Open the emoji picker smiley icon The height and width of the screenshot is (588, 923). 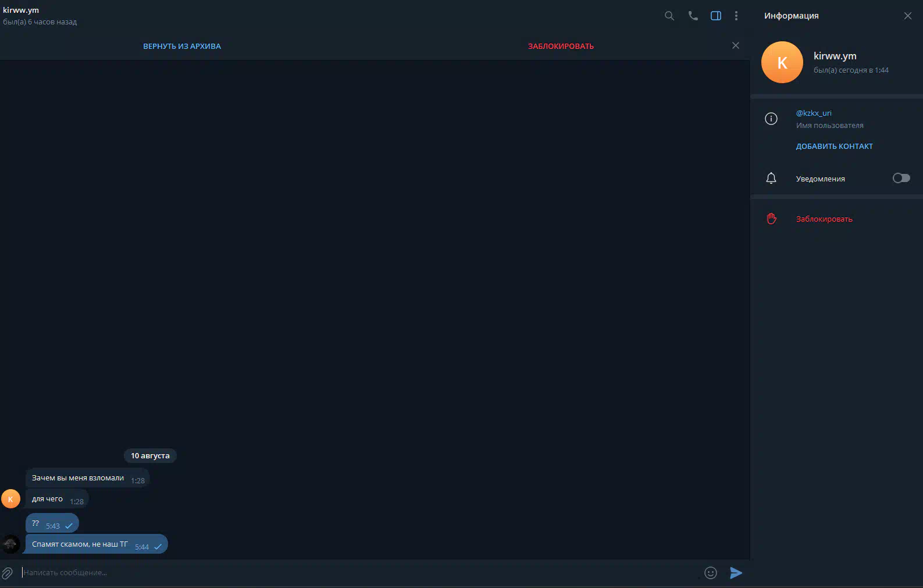point(710,573)
